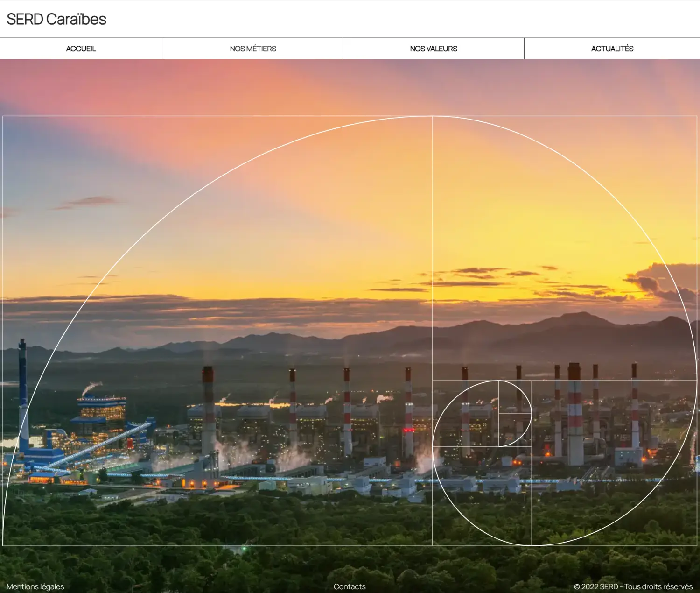The image size is (700, 593).
Task: Click the ACTUALITÉS tab label
Action: (612, 48)
